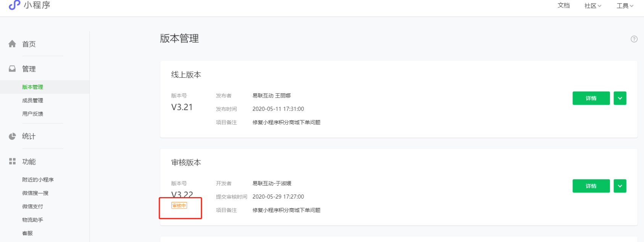The image size is (644, 242).
Task: Go to 成员管理 in the sidebar
Action: tap(32, 100)
